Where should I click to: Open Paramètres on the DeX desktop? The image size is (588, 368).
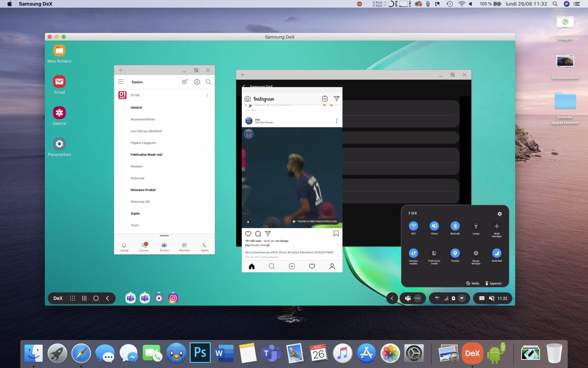pyautogui.click(x=59, y=144)
